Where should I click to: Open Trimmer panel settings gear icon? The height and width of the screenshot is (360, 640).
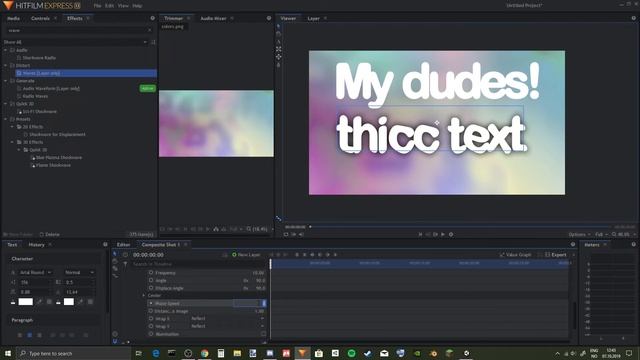pyautogui.click(x=269, y=18)
